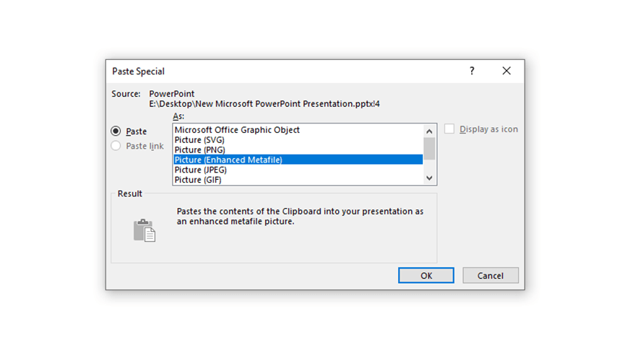The width and height of the screenshot is (625, 364).
Task: Click the format list scrollbar thumb
Action: (429, 149)
